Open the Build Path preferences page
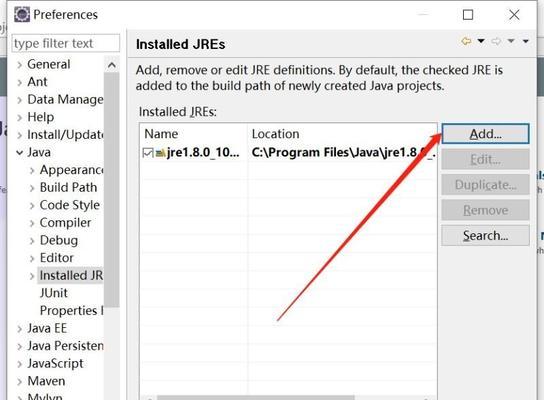This screenshot has width=544, height=400. 68,187
